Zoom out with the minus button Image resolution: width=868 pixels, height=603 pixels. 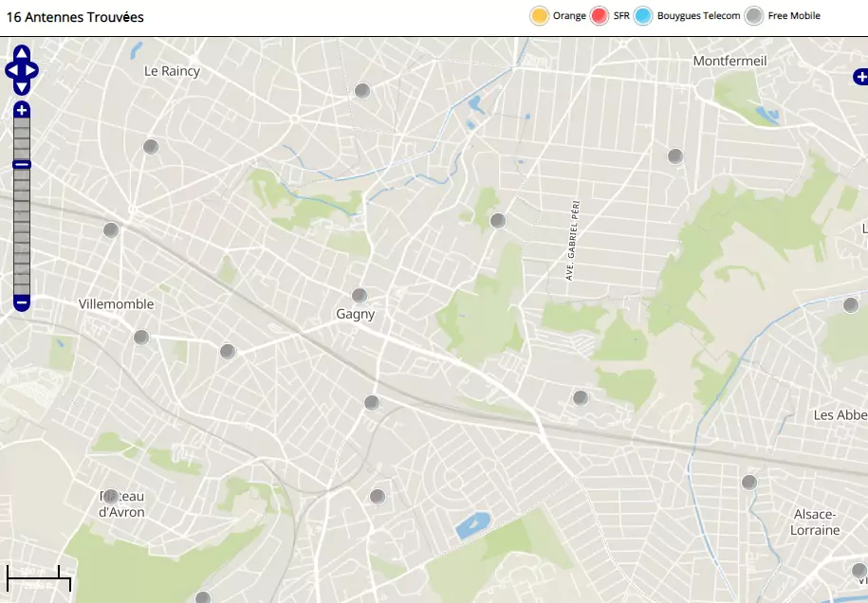[22, 303]
